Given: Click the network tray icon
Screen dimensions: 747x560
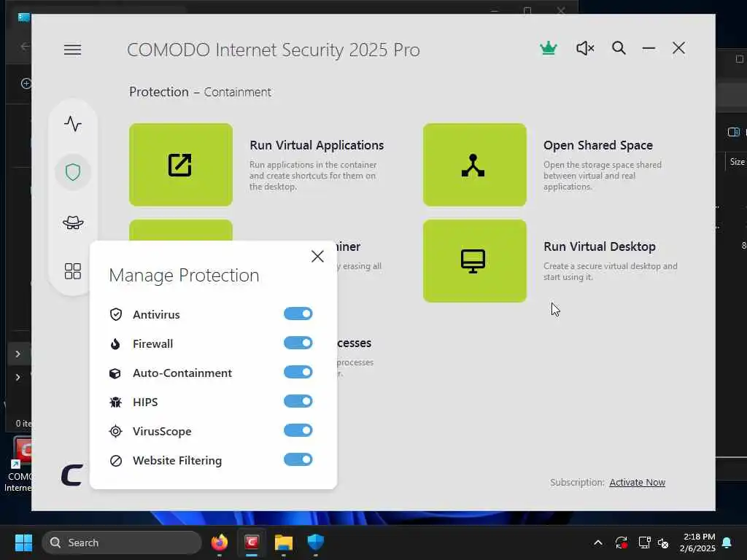Looking at the screenshot, I should [x=644, y=542].
